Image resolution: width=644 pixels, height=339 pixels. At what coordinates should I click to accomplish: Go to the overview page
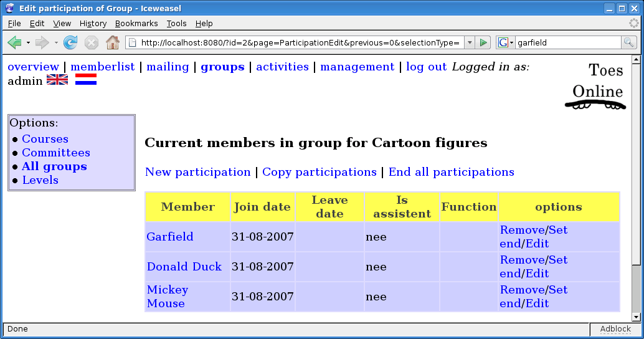(33, 67)
